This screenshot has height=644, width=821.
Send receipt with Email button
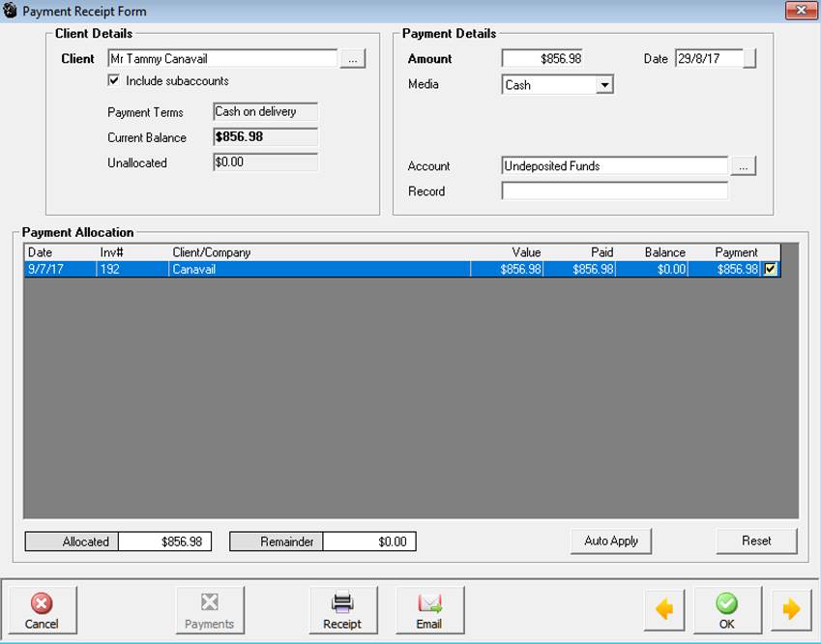coord(429,610)
